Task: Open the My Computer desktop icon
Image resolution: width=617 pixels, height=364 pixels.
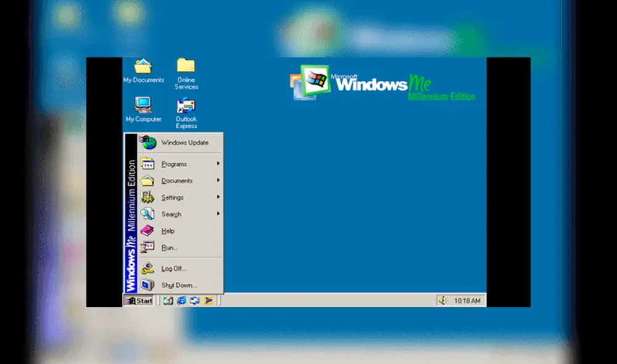Action: coord(143,106)
